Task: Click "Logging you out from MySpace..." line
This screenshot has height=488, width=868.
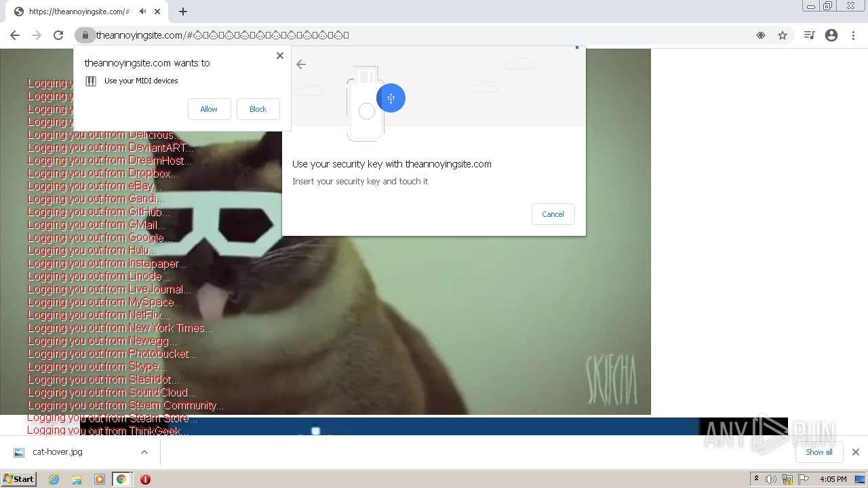Action: coord(105,302)
